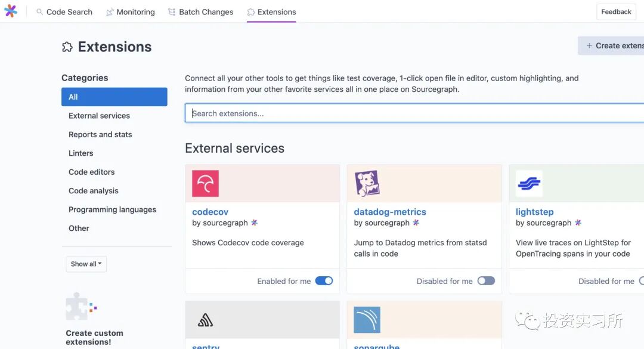Focus the Search extensions input field
The height and width of the screenshot is (349, 644).
(414, 113)
